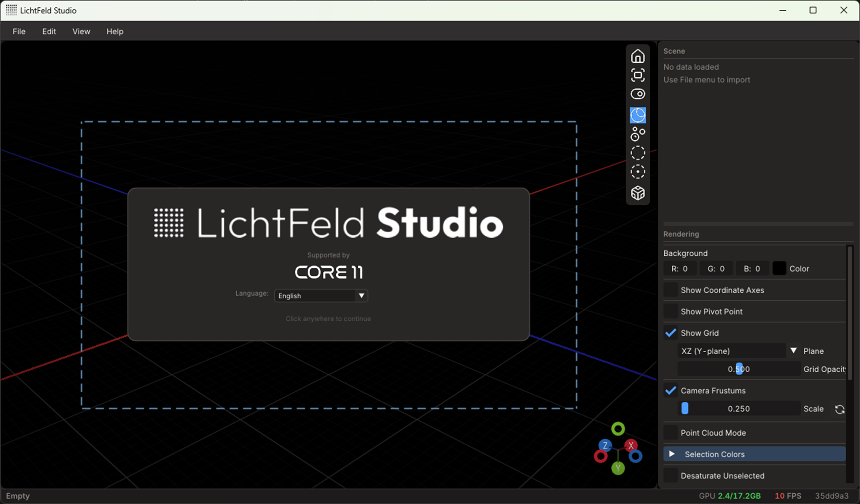860x504 pixels.
Task: Open the File menu
Action: 19,31
